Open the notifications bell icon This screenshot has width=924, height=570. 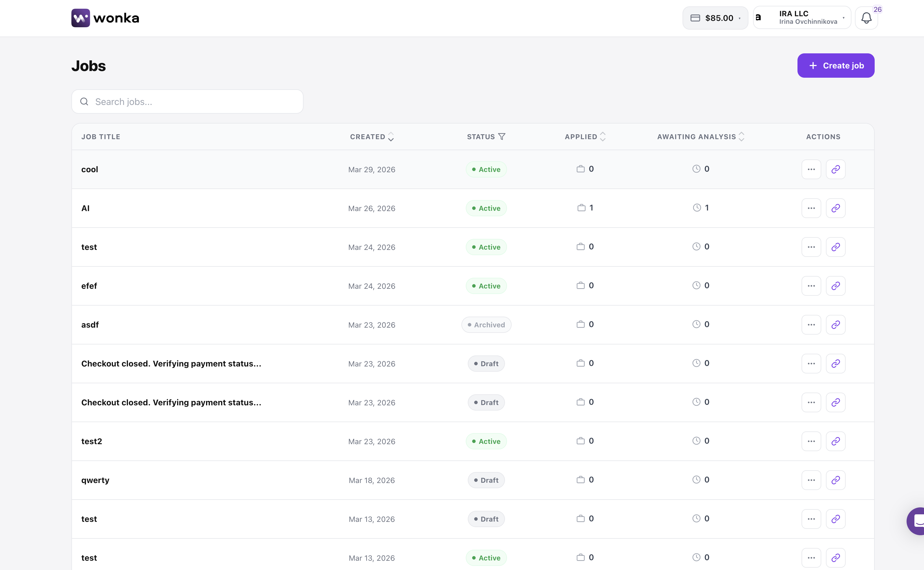coord(866,18)
